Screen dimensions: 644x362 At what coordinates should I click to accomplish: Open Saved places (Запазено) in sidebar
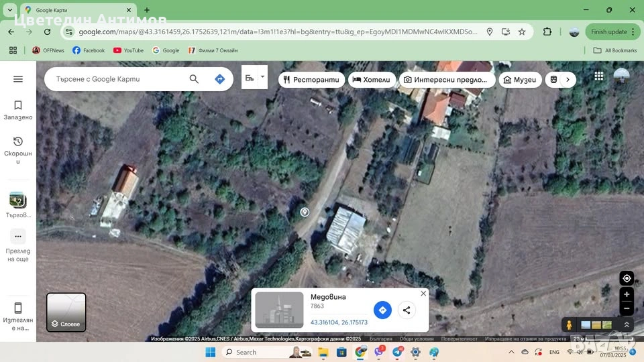coord(18,110)
